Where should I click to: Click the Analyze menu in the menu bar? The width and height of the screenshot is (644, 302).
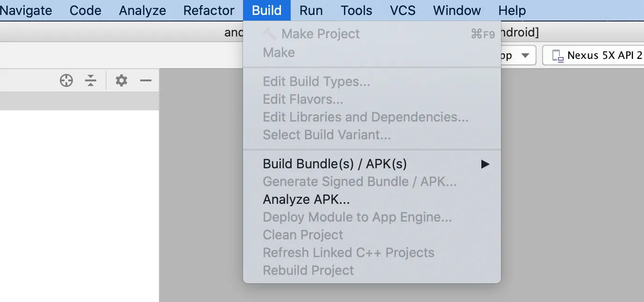pos(143,10)
